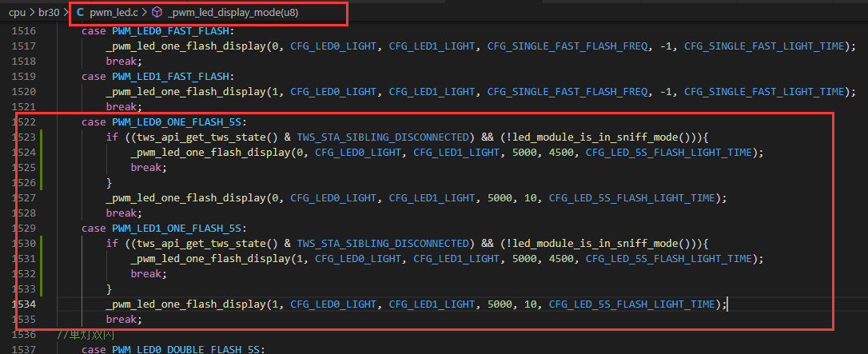The height and width of the screenshot is (354, 868).
Task: Select line number 1520 in gutter
Action: pyautogui.click(x=23, y=91)
